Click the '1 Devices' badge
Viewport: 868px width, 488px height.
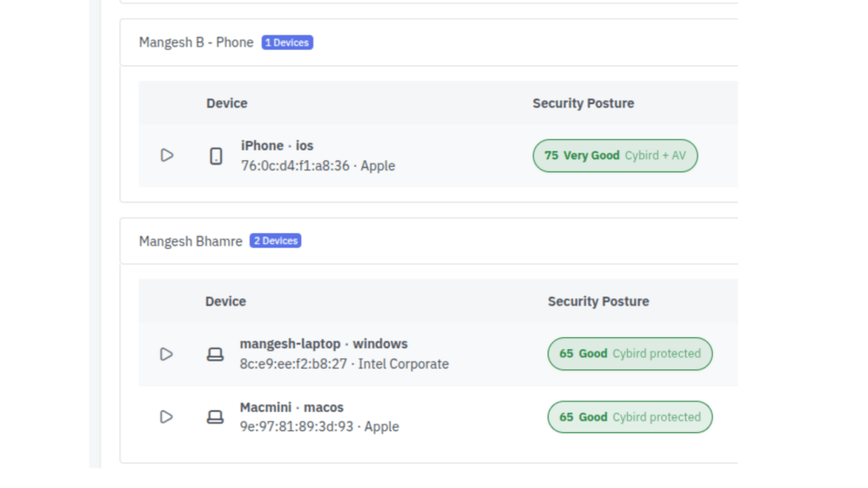(287, 42)
